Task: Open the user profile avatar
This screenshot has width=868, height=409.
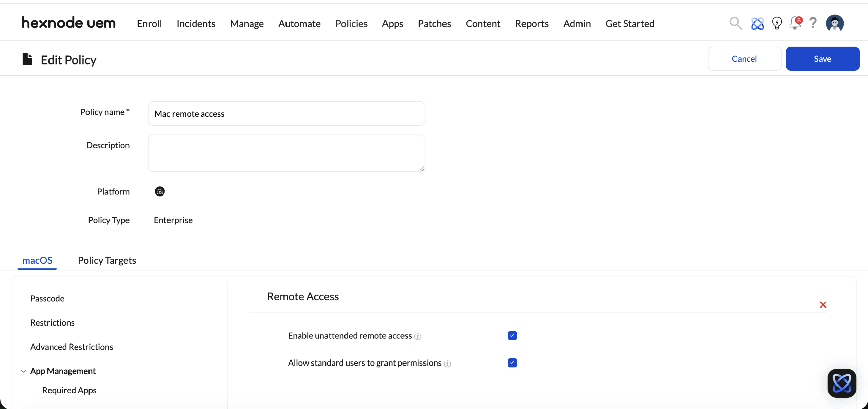Action: pos(834,23)
